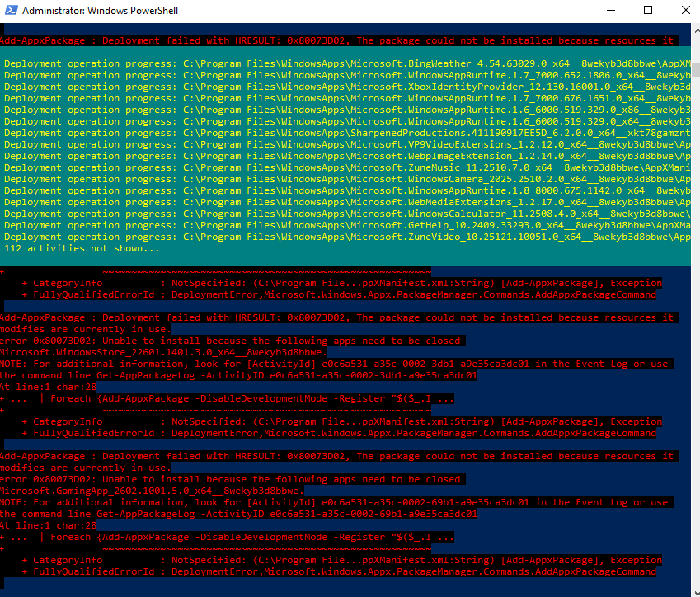Click the SharpenedProductions deployment progress line
Image resolution: width=700 pixels, height=597 pixels.
pyautogui.click(x=347, y=133)
